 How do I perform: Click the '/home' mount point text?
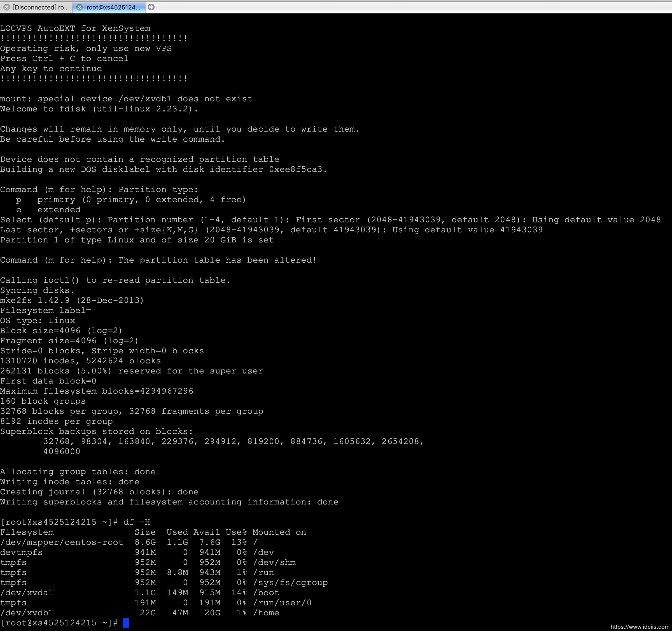(266, 613)
